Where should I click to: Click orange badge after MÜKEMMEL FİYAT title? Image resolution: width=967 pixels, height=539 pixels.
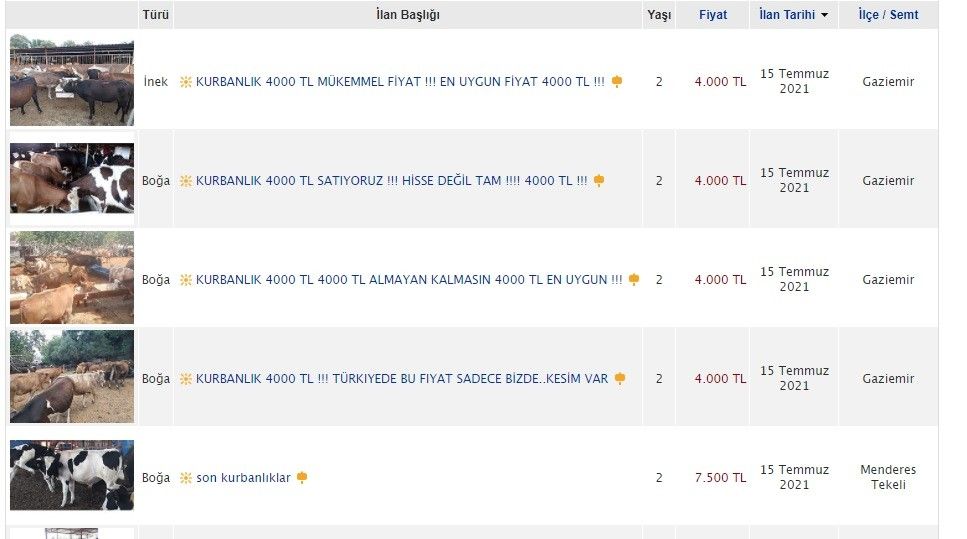coord(617,82)
